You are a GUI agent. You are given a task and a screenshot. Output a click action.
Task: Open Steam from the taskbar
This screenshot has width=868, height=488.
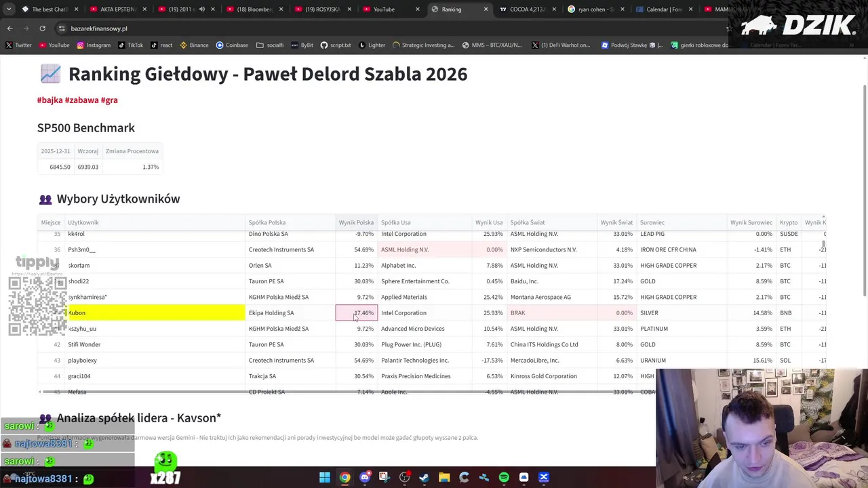[425, 477]
